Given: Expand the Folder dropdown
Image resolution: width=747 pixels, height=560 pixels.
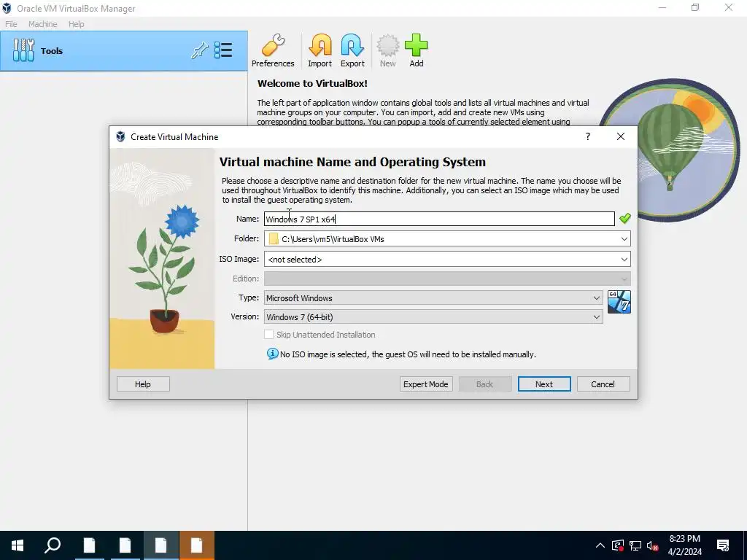Looking at the screenshot, I should pos(624,239).
